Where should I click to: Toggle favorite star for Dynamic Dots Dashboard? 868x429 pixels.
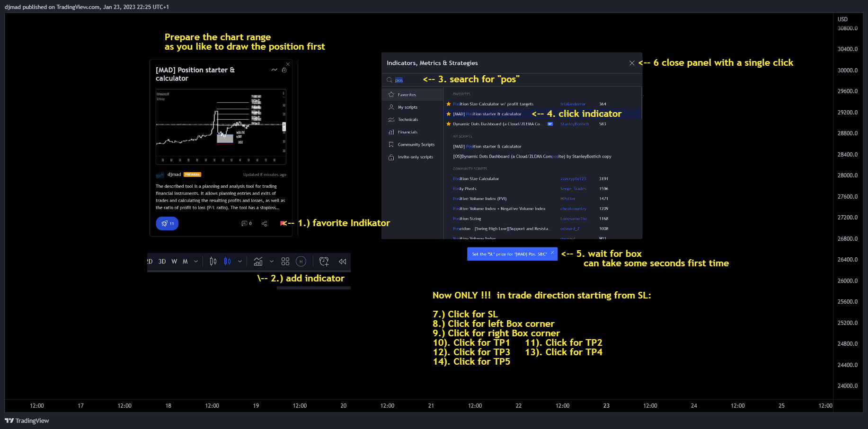(x=449, y=124)
